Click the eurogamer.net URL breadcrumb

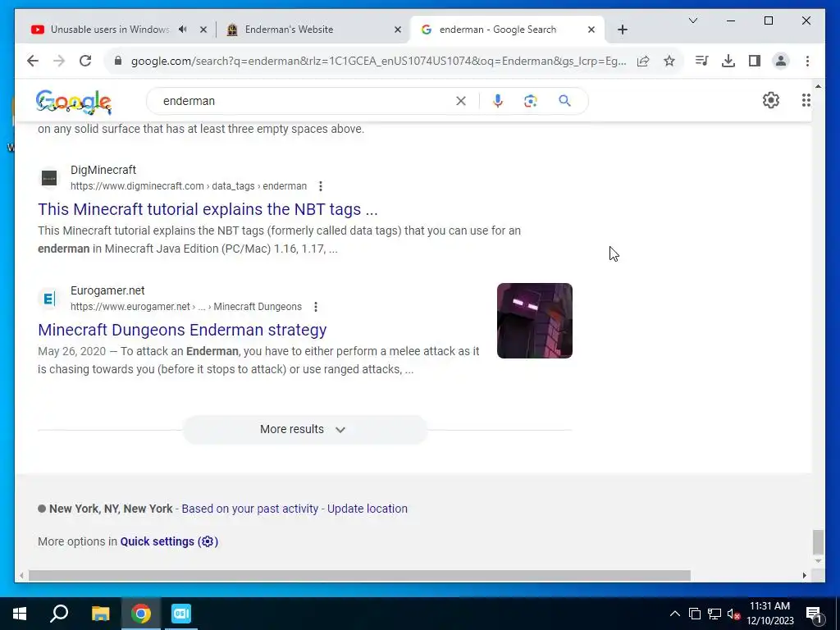186,307
